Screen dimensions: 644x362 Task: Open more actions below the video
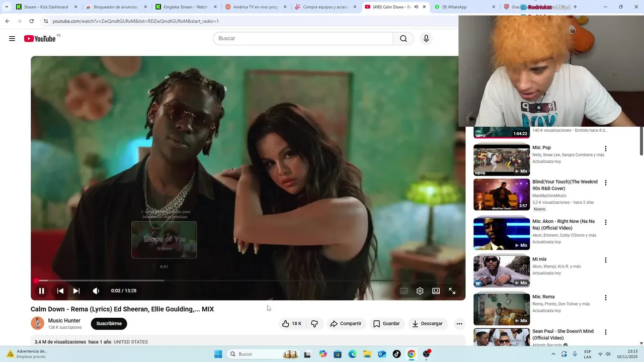459,324
